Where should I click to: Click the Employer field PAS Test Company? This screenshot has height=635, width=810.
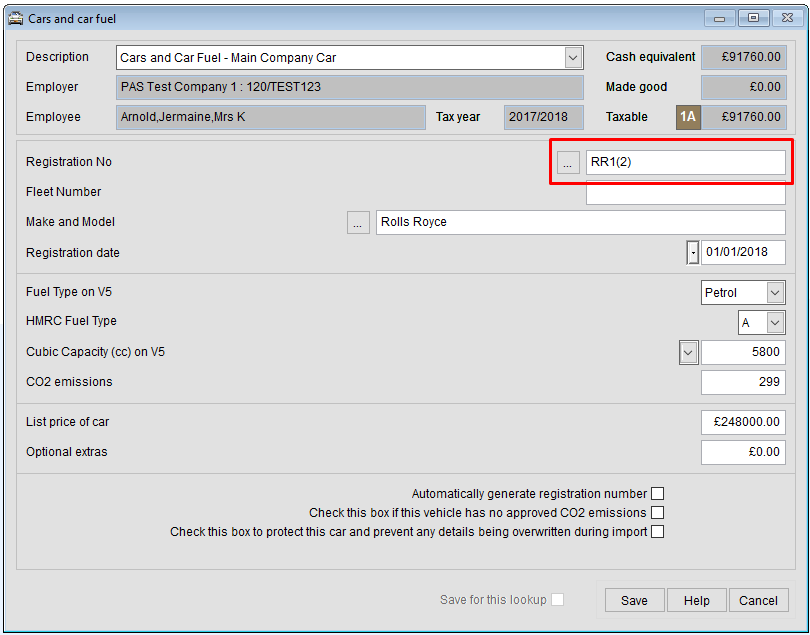coord(350,87)
